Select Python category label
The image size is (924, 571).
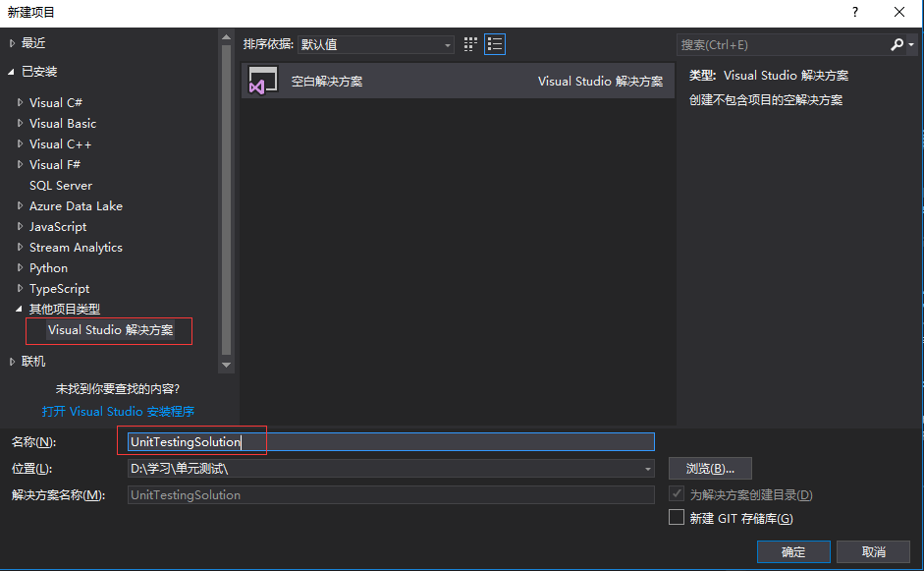(x=48, y=267)
